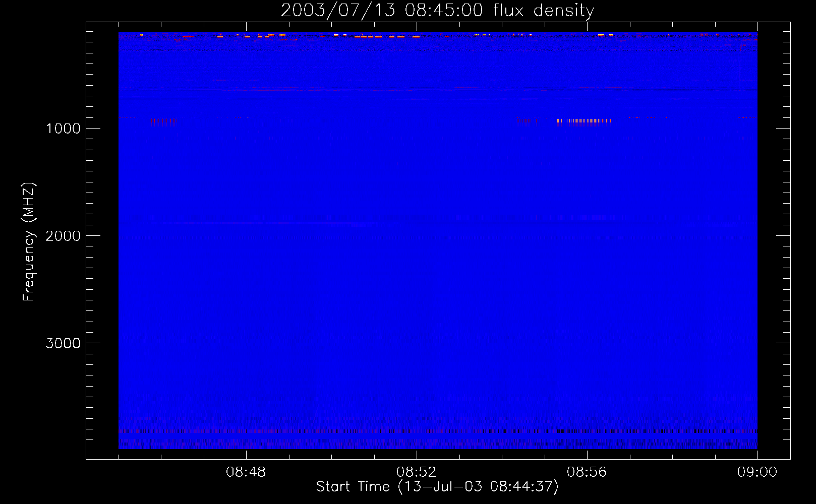Click the short striped burst near 08:46
The image size is (816, 504).
163,121
